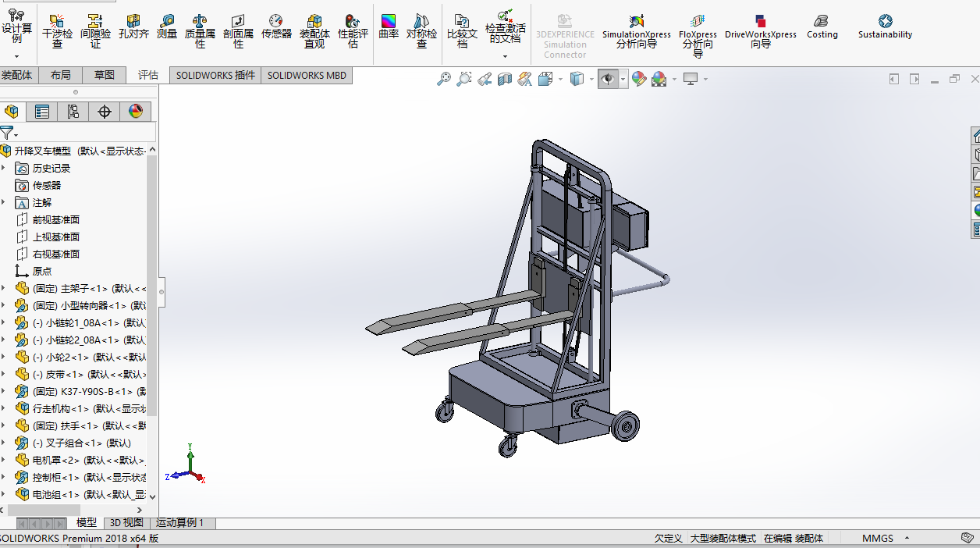Open the Sustainability tool
Image resolution: width=980 pixels, height=548 pixels.
click(885, 27)
